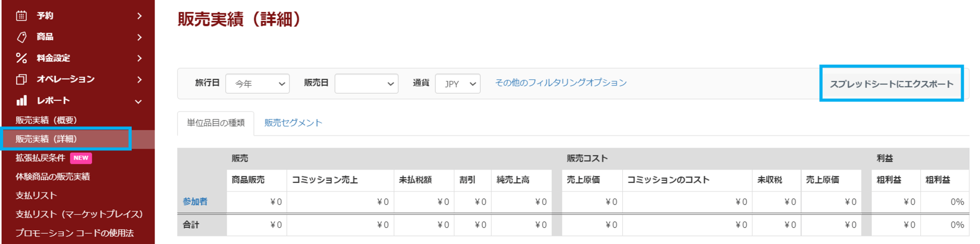Open the 販売日 dropdown
Screen dimensions: 980x244
click(x=366, y=84)
